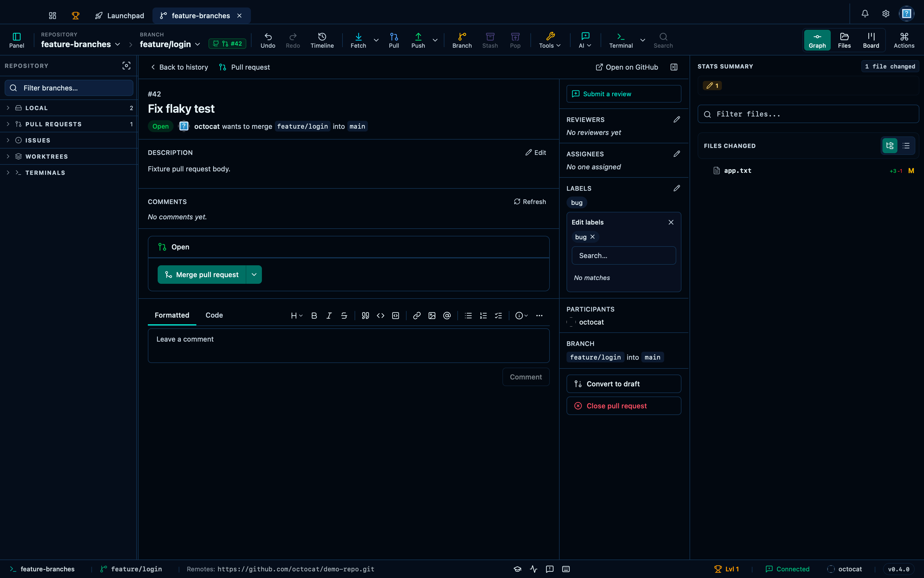Switch to the Code editor tab
Viewport: 924px width, 578px height.
tap(214, 315)
